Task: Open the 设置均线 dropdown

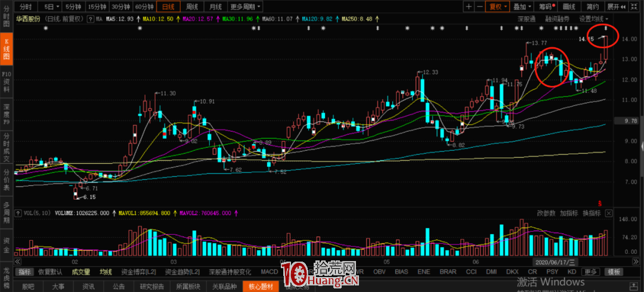Action: 593,19
